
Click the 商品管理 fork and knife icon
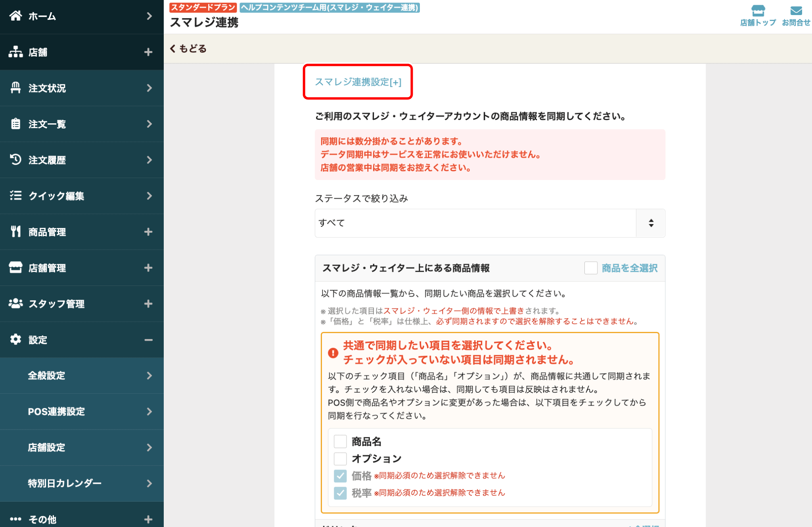pyautogui.click(x=15, y=232)
